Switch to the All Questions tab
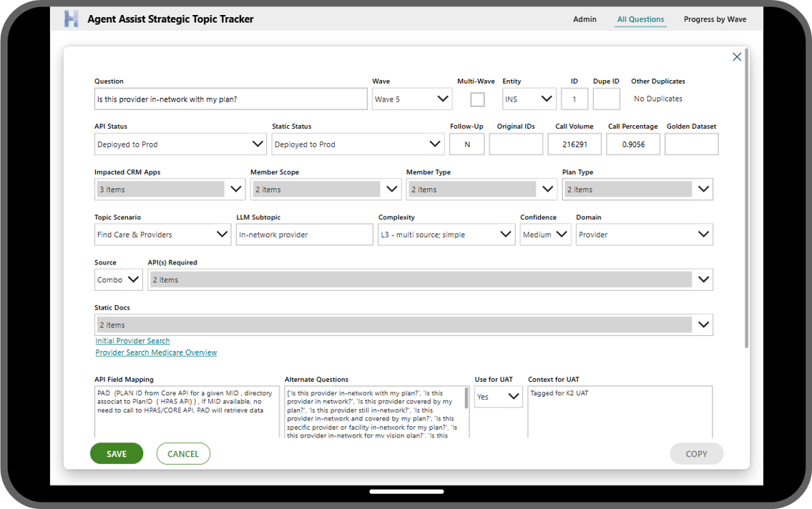This screenshot has height=509, width=812. coord(640,19)
